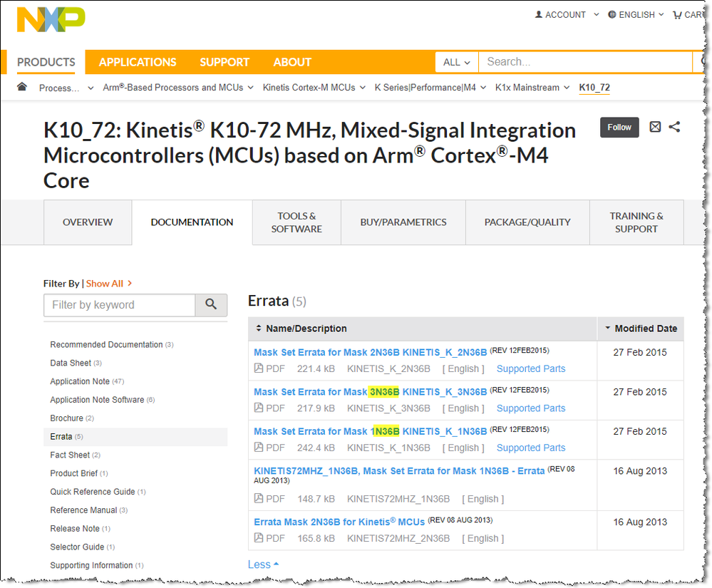
Task: Open Mask Set Errata for Mask 3N36B
Action: point(370,392)
